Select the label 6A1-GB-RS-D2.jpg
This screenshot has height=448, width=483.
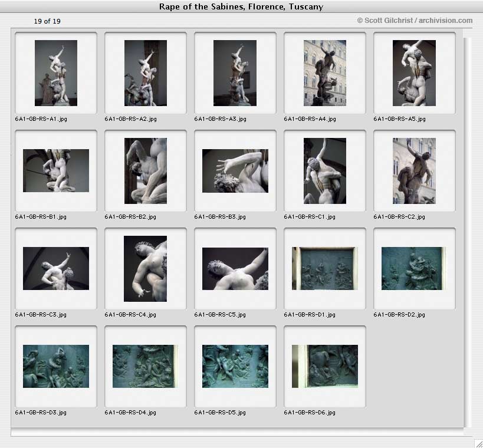click(399, 315)
